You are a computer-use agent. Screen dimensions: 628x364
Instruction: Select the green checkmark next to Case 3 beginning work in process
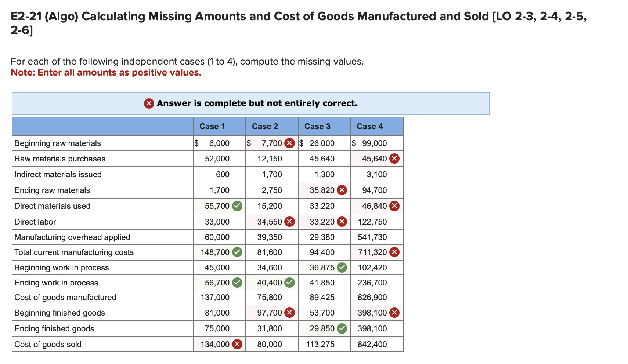(x=342, y=267)
